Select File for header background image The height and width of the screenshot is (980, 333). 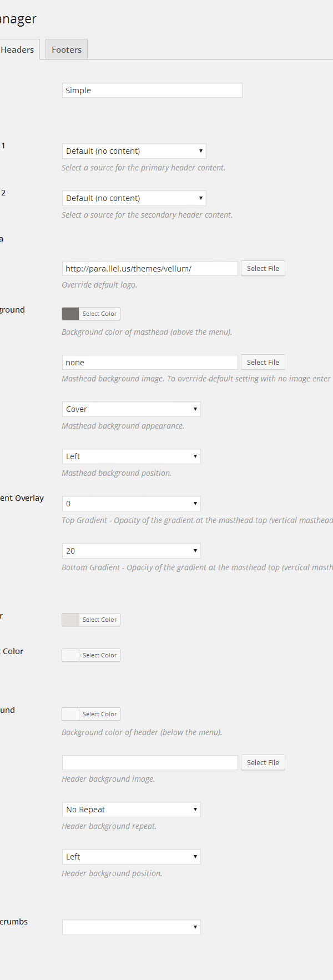click(263, 763)
